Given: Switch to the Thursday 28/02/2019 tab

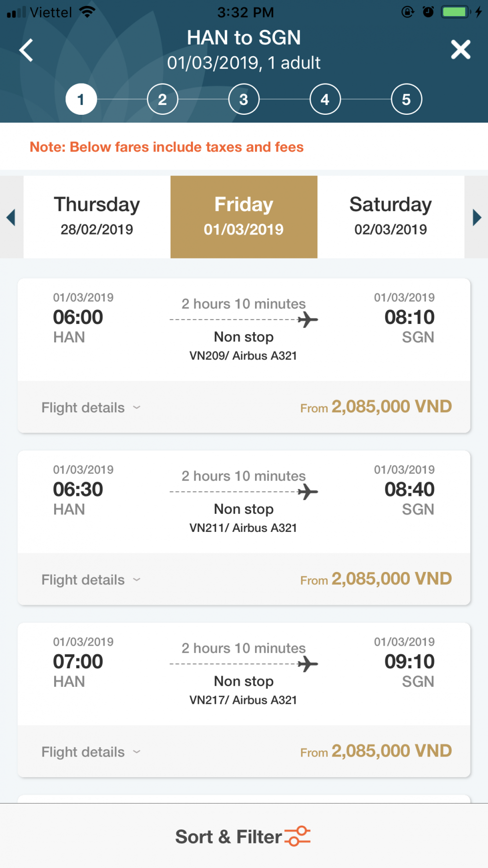Looking at the screenshot, I should (97, 216).
